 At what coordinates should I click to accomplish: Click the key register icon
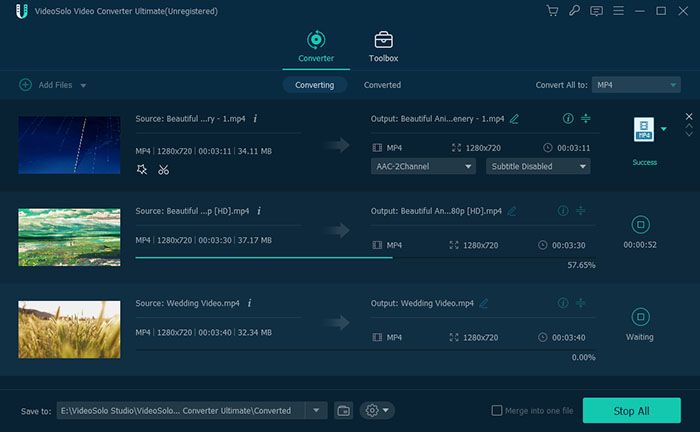574,11
